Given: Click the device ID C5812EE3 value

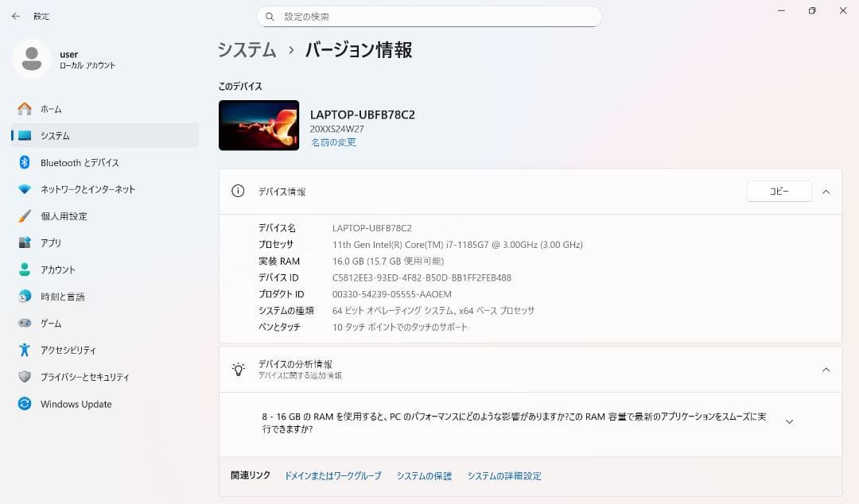Looking at the screenshot, I should click(422, 277).
